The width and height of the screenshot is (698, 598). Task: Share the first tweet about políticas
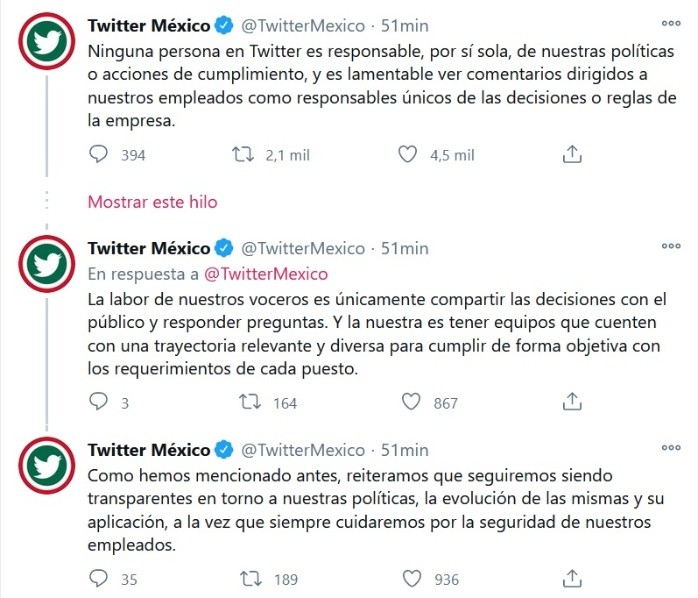[572, 155]
